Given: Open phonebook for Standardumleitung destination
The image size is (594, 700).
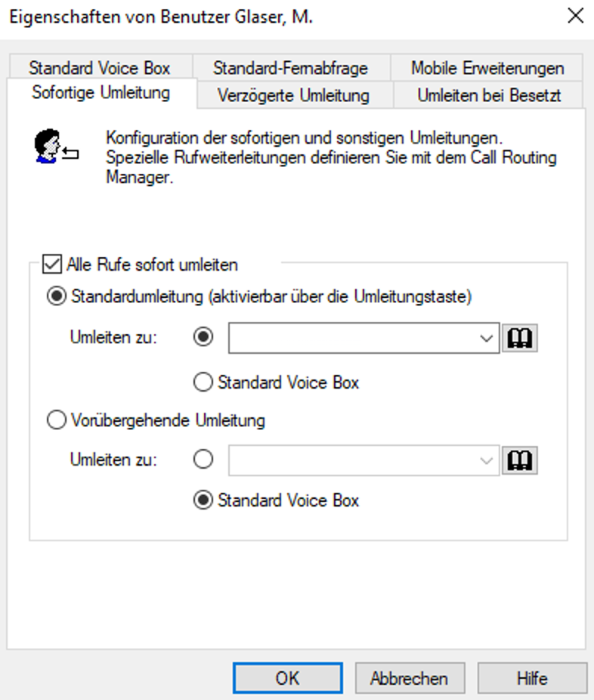Looking at the screenshot, I should pos(520,339).
